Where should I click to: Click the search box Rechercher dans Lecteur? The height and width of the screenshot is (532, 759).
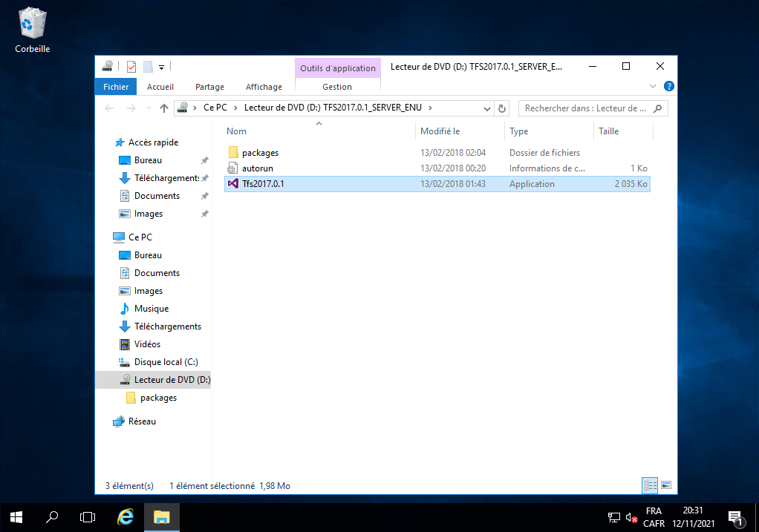(x=587, y=108)
